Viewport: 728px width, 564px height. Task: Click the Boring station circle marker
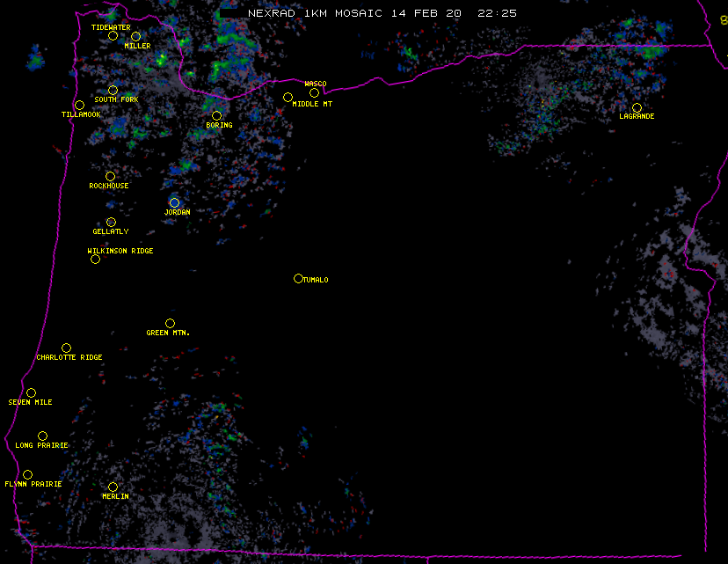[216, 115]
